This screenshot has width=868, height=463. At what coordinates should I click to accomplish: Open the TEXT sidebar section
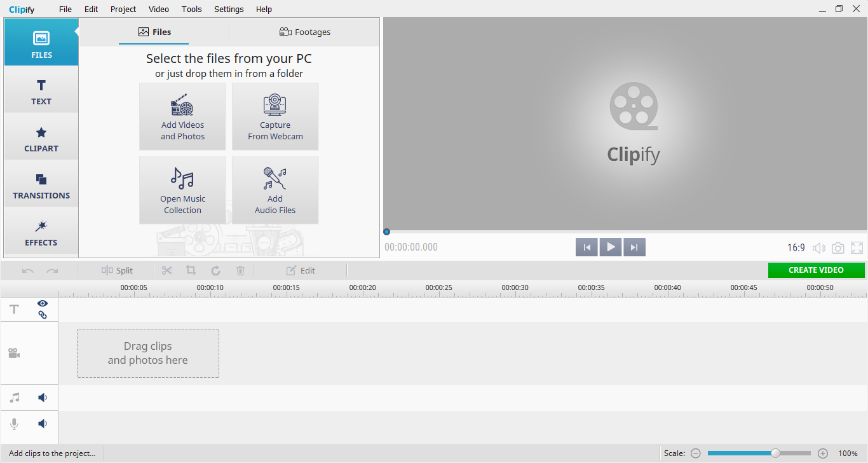click(x=41, y=90)
